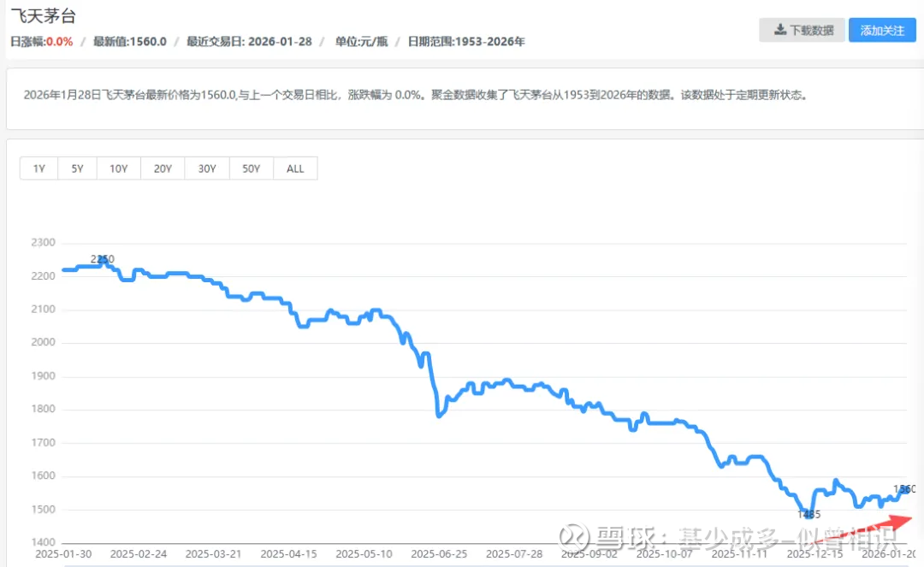Select the 1Y time range tab

(x=38, y=168)
